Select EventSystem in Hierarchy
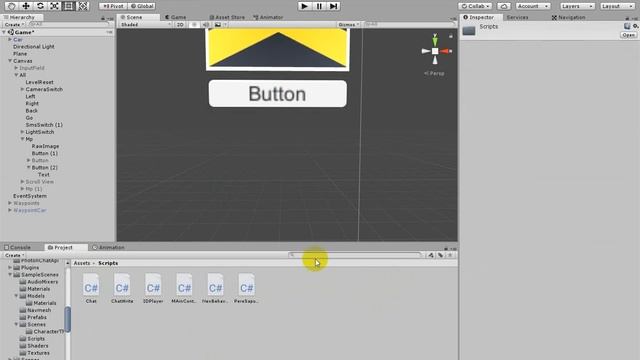The image size is (640, 360). pyautogui.click(x=30, y=196)
